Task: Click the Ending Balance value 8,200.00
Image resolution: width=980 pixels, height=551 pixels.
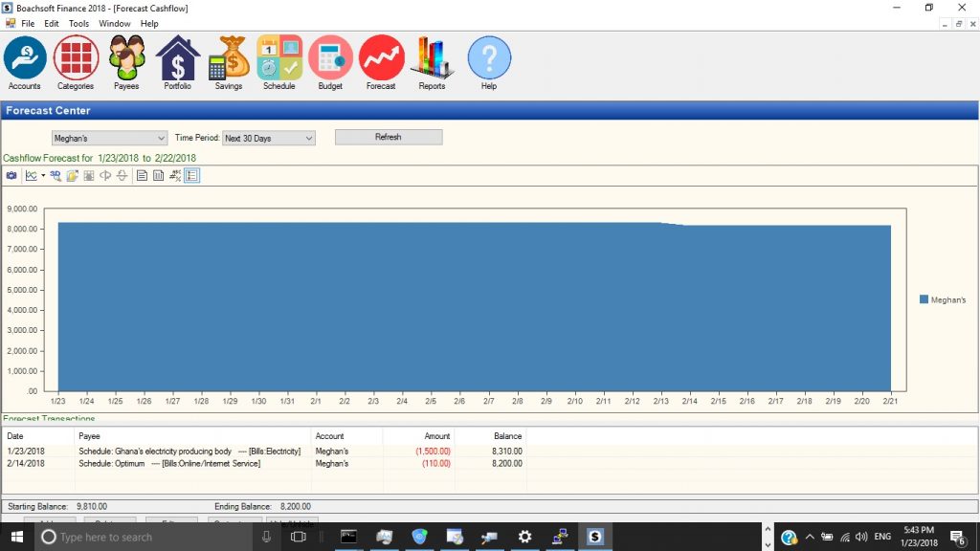Action: 296,507
